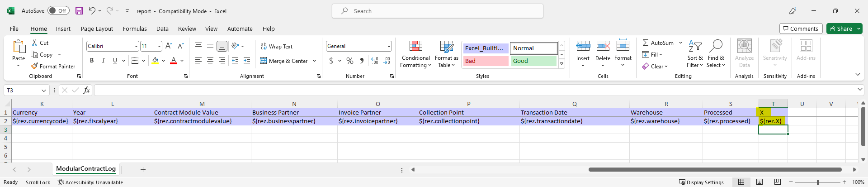Image resolution: width=868 pixels, height=187 pixels.
Task: Open Conditional Formatting
Action: [x=416, y=54]
